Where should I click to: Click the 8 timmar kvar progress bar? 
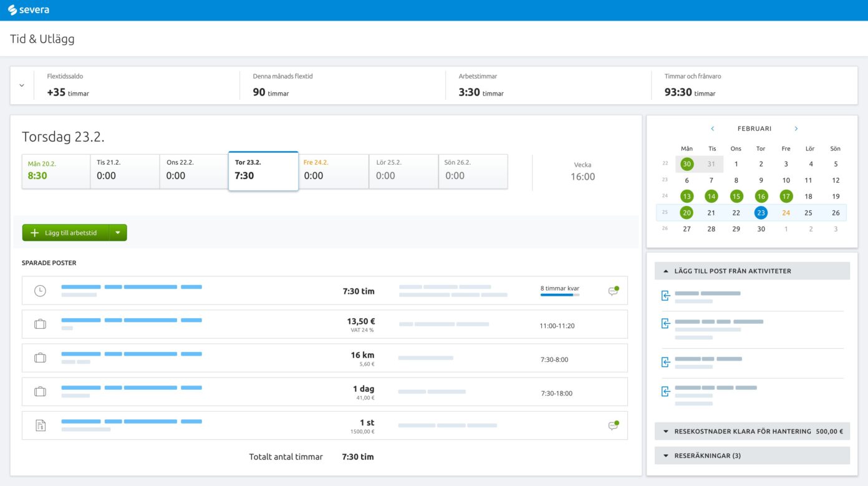pyautogui.click(x=559, y=294)
